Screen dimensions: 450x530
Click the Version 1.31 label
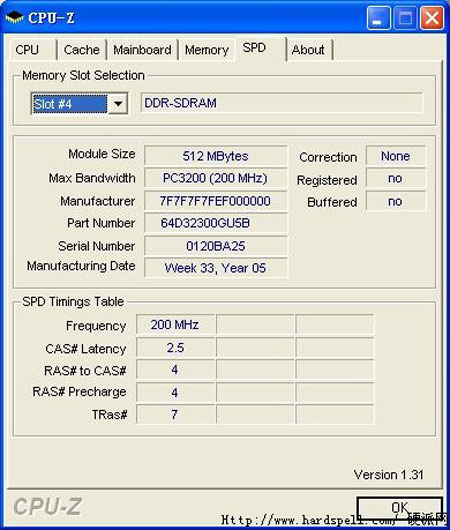pos(388,475)
